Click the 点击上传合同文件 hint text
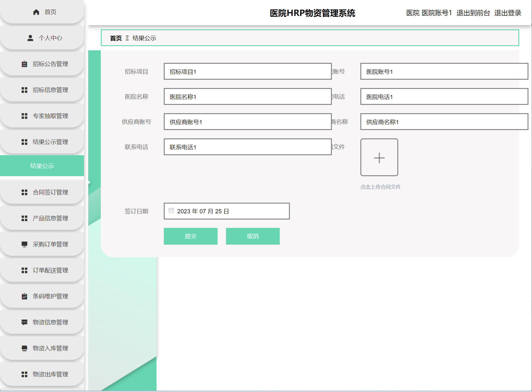Image resolution: width=532 pixels, height=392 pixels. click(x=380, y=187)
